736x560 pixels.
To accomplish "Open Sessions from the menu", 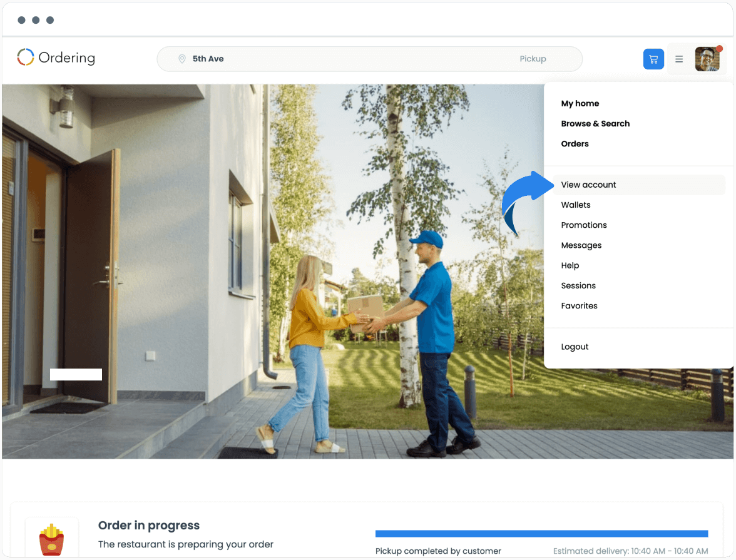I will coord(578,286).
